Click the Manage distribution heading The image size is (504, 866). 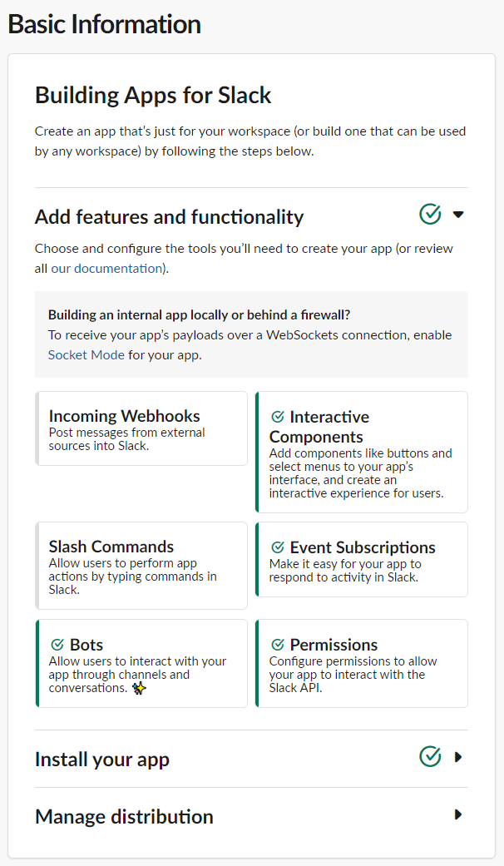tap(124, 817)
